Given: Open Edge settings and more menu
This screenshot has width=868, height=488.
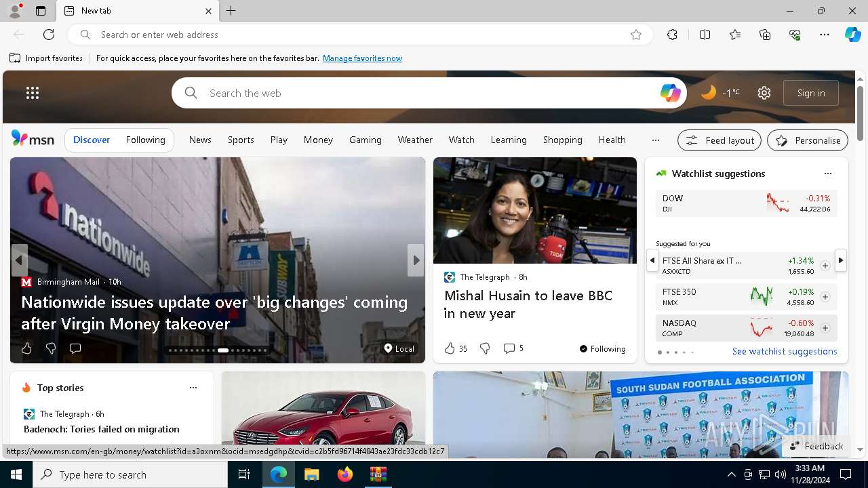Looking at the screenshot, I should pyautogui.click(x=825, y=35).
